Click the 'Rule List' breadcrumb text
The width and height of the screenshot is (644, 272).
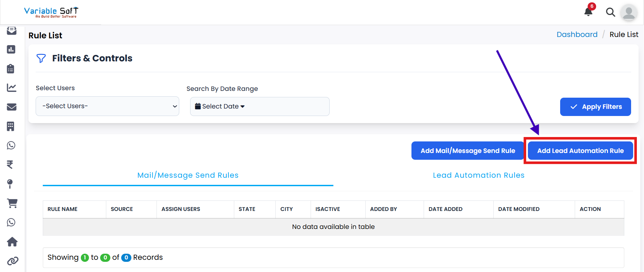point(624,35)
